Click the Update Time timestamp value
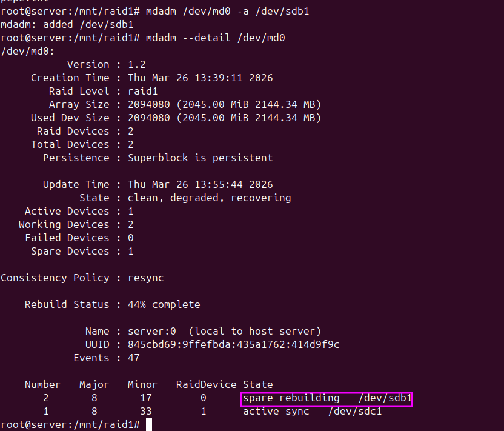 click(x=200, y=184)
